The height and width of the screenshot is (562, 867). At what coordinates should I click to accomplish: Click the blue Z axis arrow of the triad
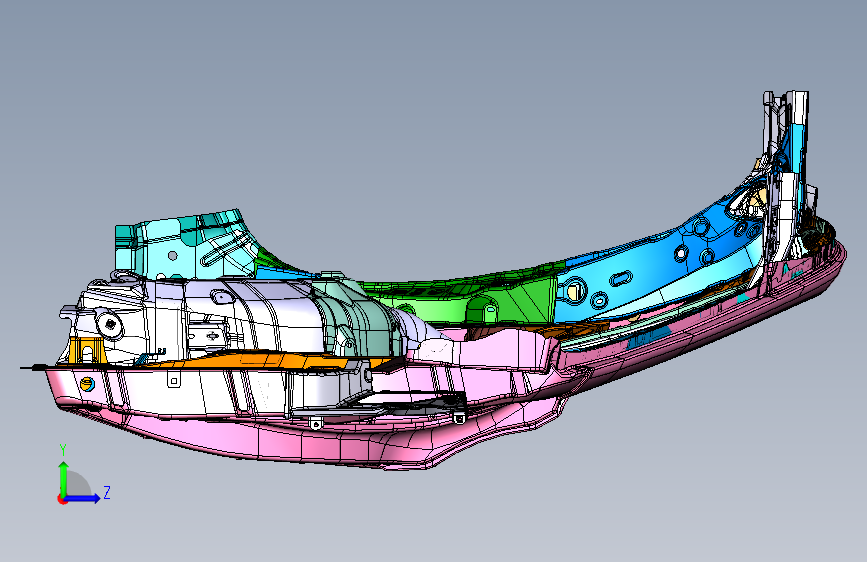coord(83,498)
